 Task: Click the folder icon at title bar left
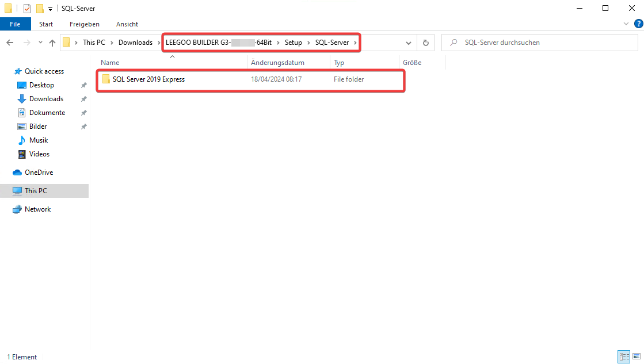[x=8, y=8]
